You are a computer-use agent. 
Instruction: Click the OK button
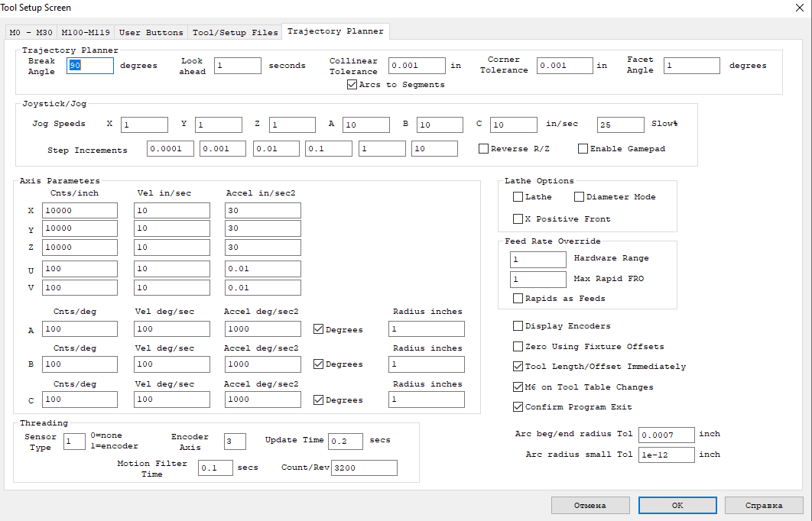(677, 505)
